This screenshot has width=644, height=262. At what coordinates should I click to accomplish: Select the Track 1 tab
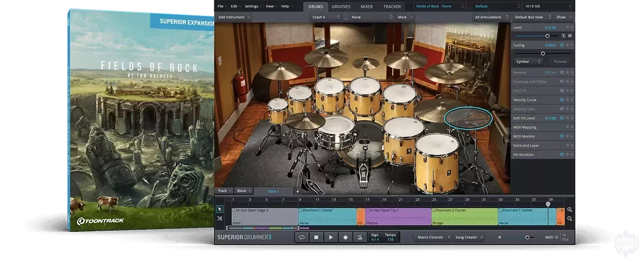click(273, 191)
